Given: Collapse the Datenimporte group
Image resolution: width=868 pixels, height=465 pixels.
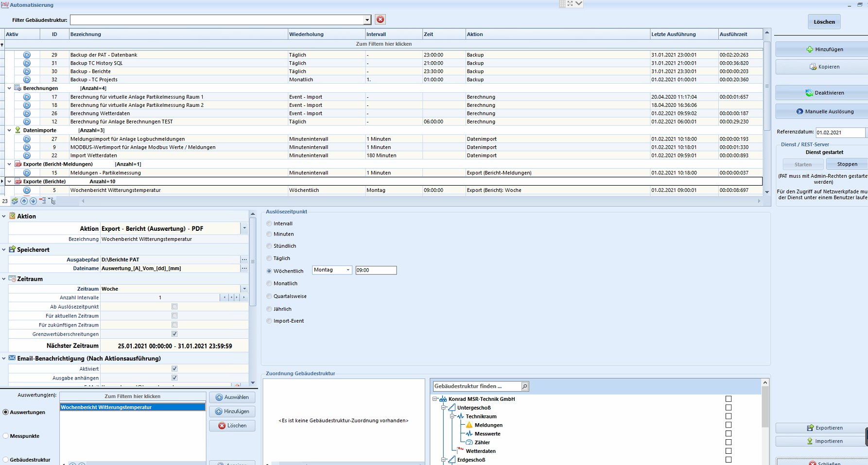Looking at the screenshot, I should [x=9, y=130].
